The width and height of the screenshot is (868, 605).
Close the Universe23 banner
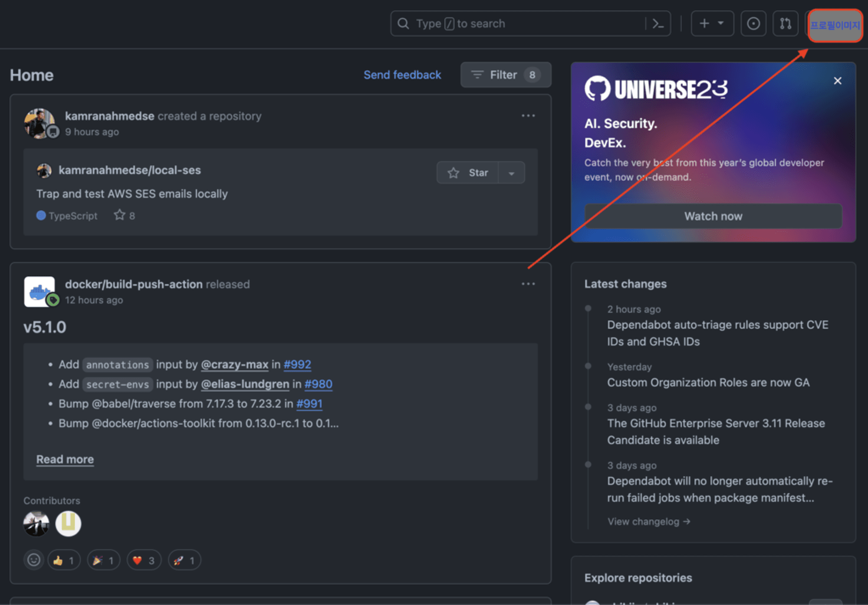point(838,81)
